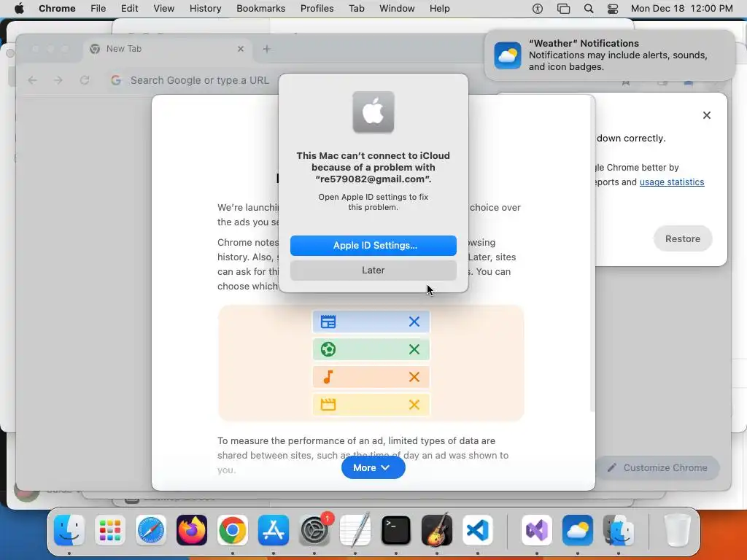This screenshot has height=560, width=747.
Task: Open System Settings from the dock
Action: [314, 530]
